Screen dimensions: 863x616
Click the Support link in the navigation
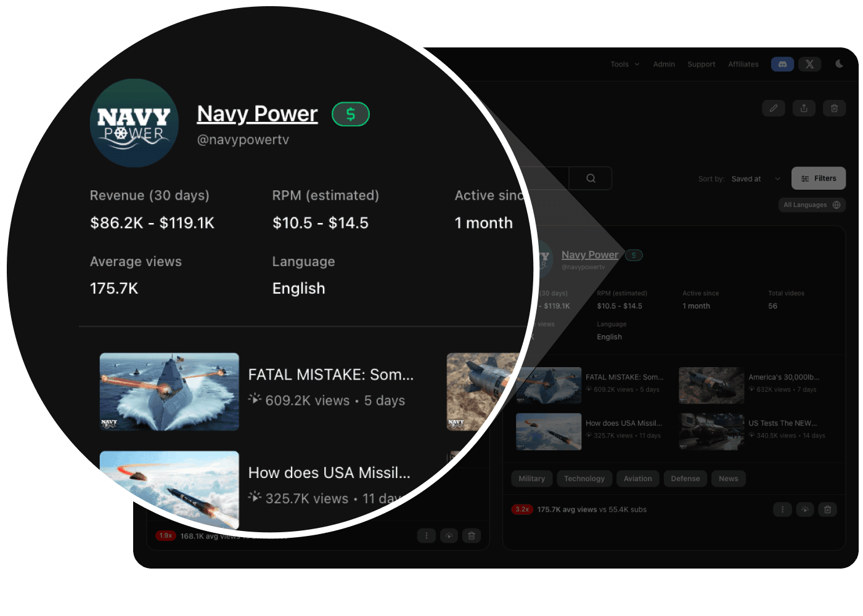701,64
